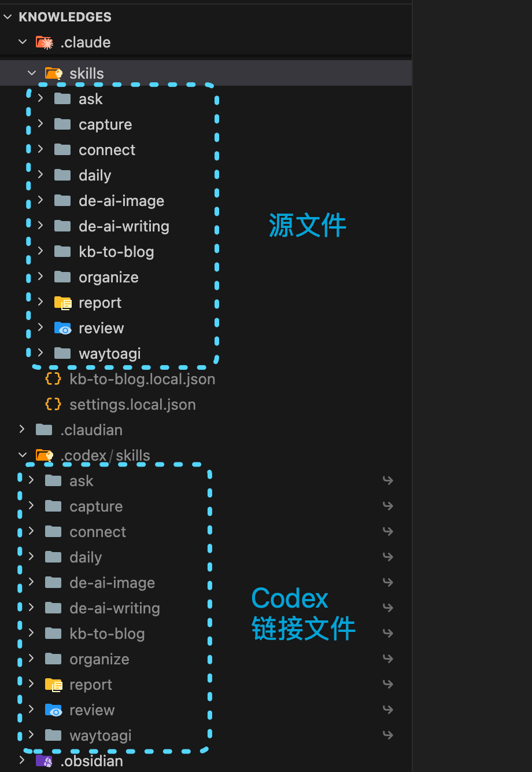Click review eye folder icon under .codex/skills
This screenshot has height=772, width=532.
click(53, 710)
